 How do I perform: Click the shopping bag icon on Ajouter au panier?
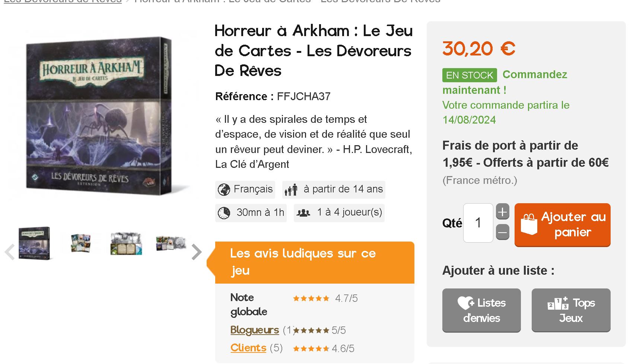click(x=529, y=224)
